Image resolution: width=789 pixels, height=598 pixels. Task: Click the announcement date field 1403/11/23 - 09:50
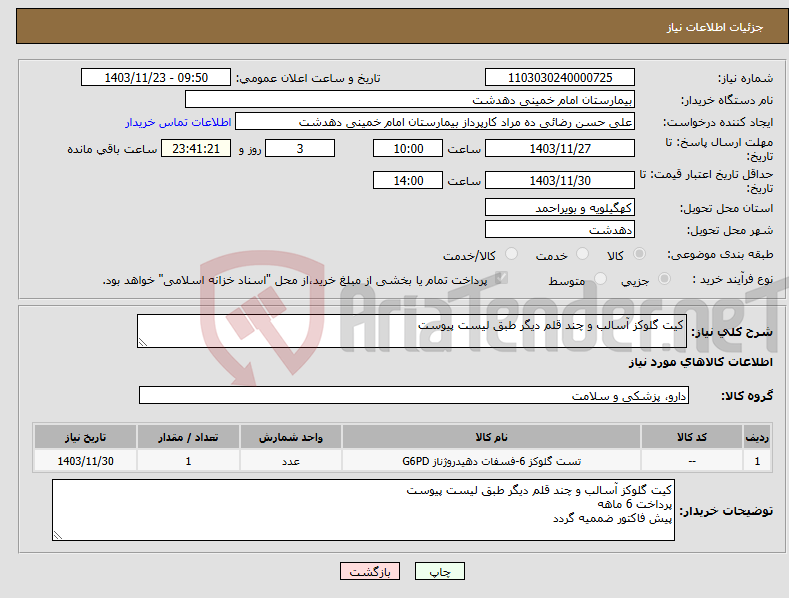(x=156, y=78)
